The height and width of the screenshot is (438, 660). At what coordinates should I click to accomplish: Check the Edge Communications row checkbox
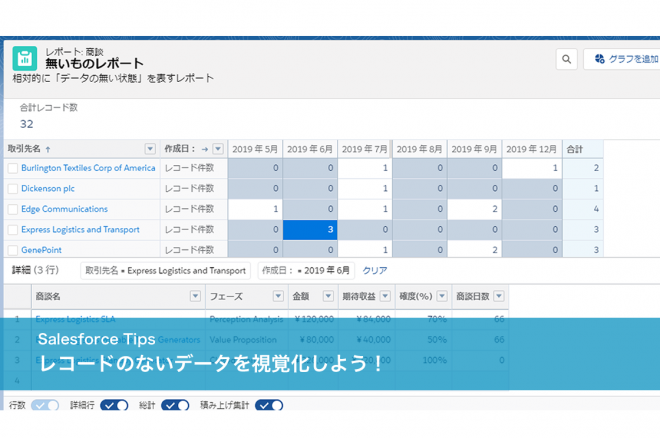pos(13,210)
